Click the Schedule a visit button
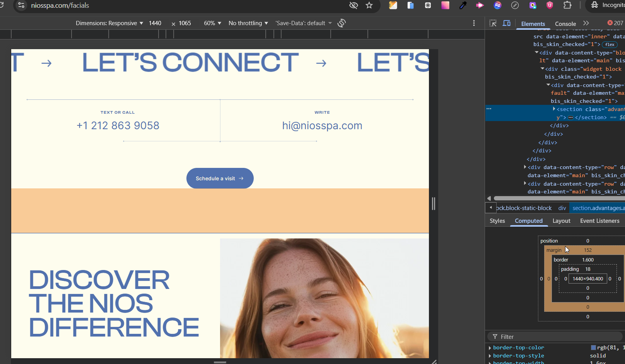Screen dimensions: 625x364 pos(220,178)
